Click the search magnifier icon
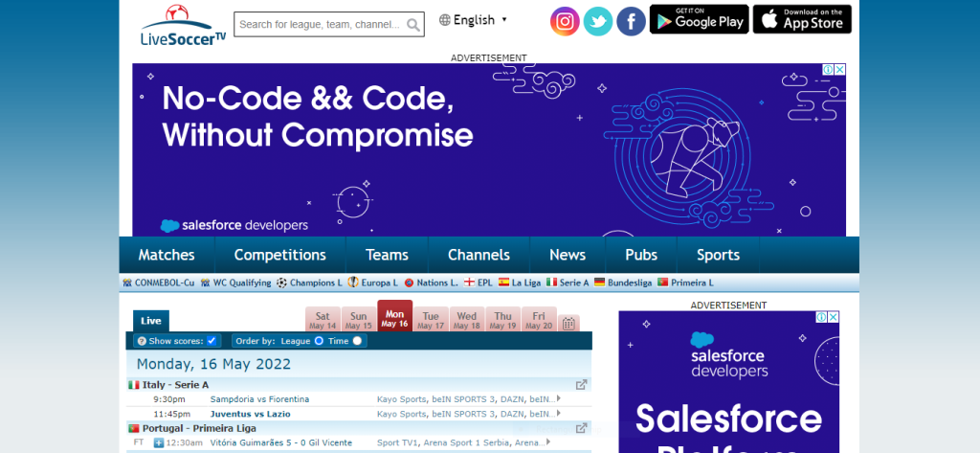Viewport: 980px width, 453px height. click(x=413, y=25)
